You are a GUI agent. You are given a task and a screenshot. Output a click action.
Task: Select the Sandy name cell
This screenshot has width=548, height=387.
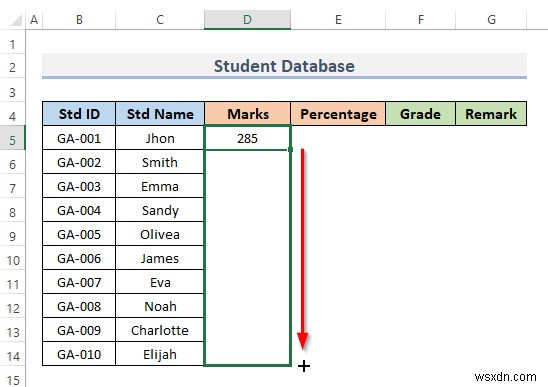tap(160, 210)
